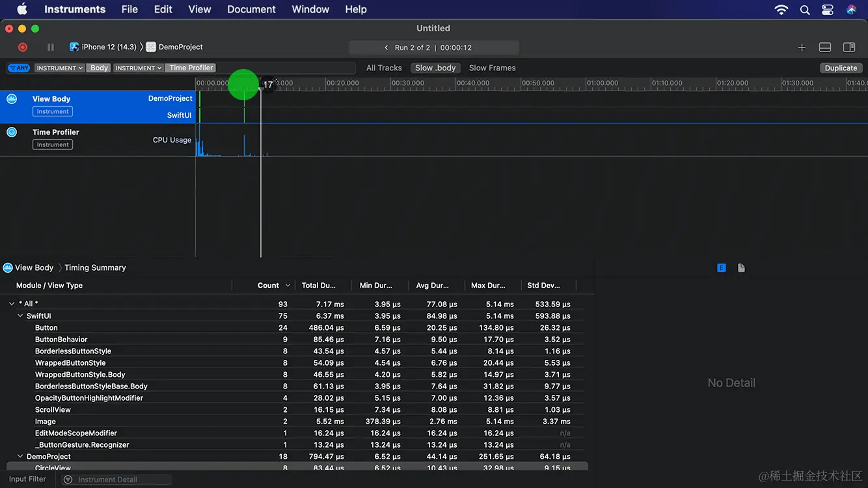This screenshot has width=868, height=488.
Task: Open Spotlight search in the menu bar
Action: click(805, 9)
